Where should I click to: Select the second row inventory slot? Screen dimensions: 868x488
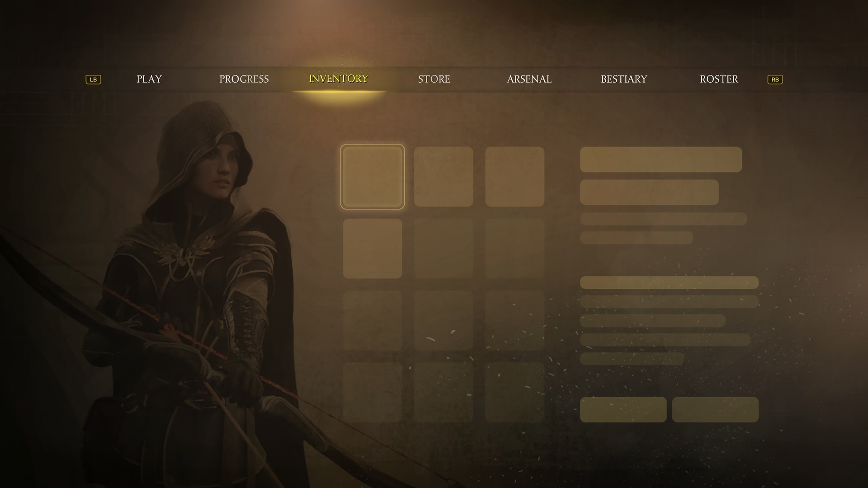point(373,248)
